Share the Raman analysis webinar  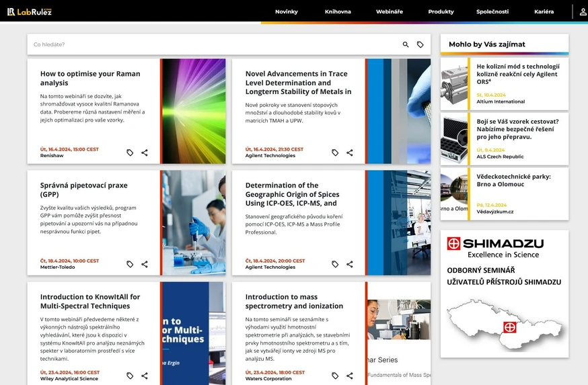click(x=145, y=153)
